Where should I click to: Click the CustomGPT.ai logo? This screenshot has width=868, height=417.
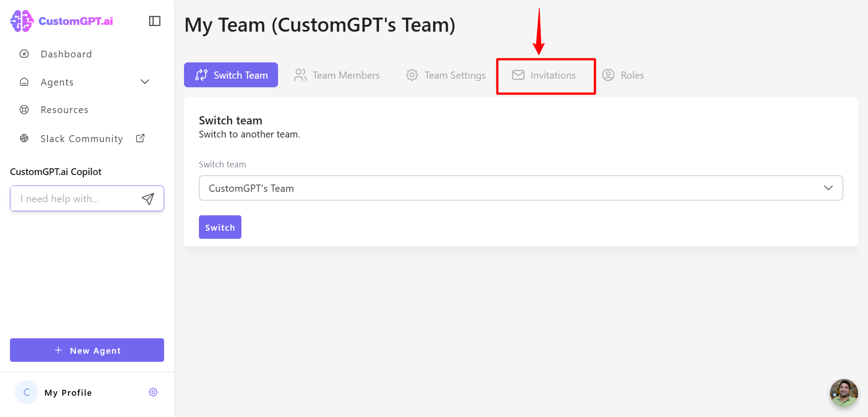coord(61,21)
